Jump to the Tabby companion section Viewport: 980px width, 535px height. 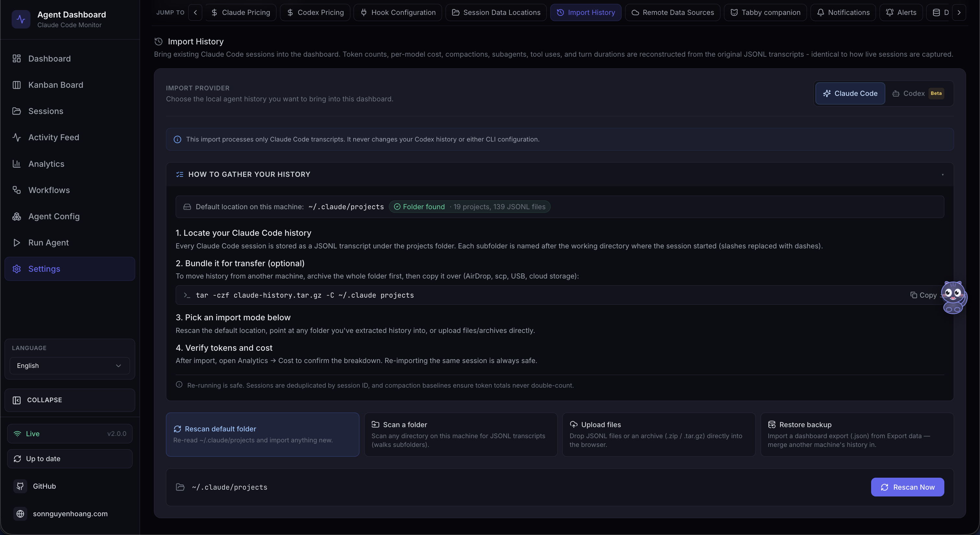click(x=765, y=13)
